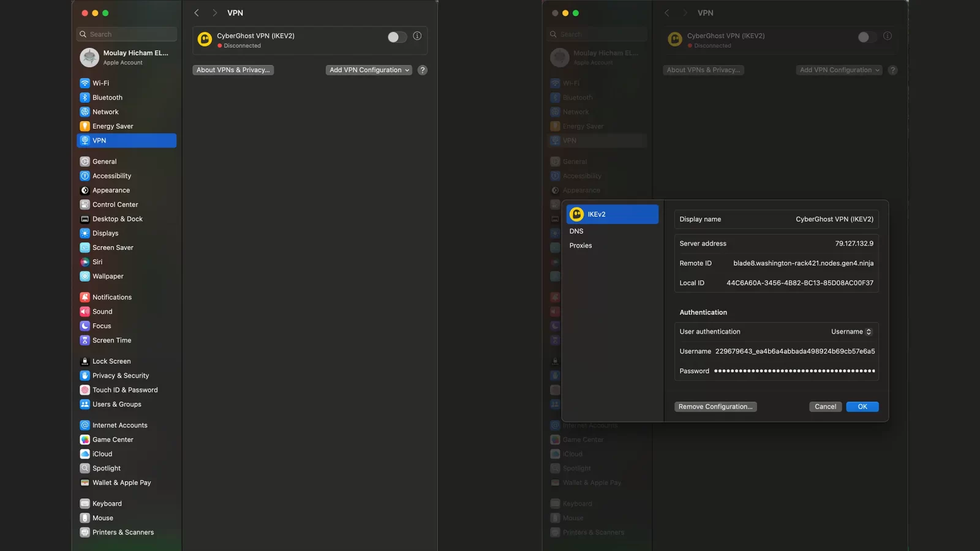Click the CyberGhost VPN (IKEV2) row in left window
The width and height of the screenshot is (980, 551).
[x=310, y=40]
